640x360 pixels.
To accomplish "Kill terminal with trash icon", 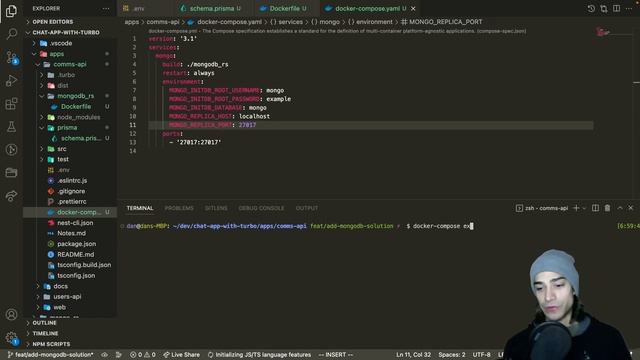I will [x=607, y=208].
